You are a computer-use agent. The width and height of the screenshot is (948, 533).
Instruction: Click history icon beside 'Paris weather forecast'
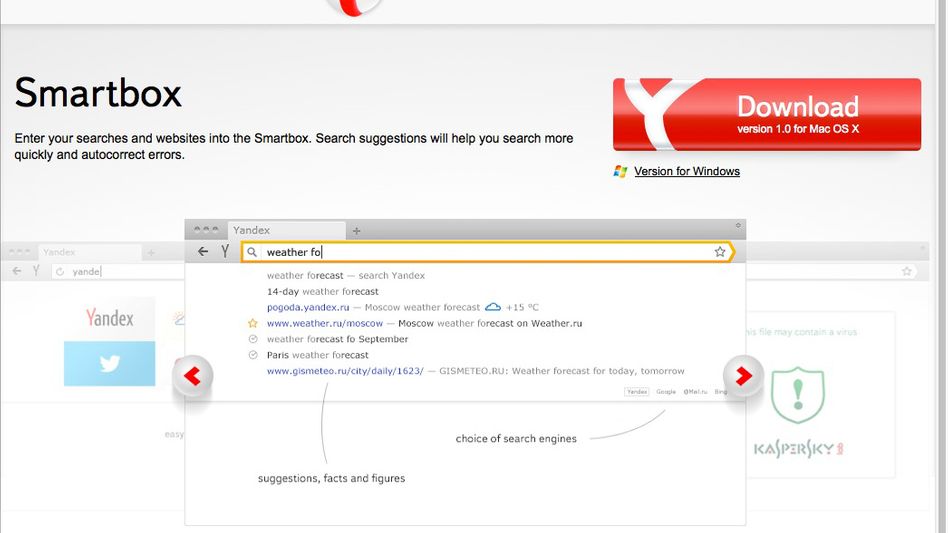tap(253, 355)
